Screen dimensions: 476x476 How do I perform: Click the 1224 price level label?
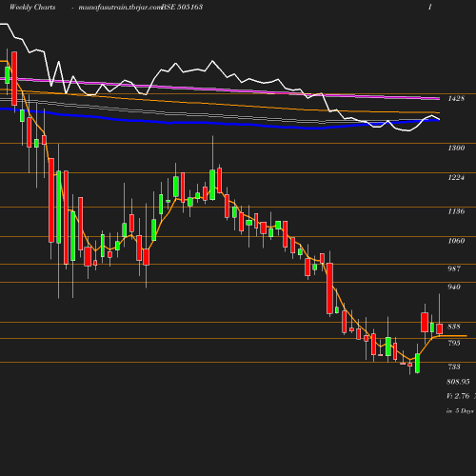point(456,177)
